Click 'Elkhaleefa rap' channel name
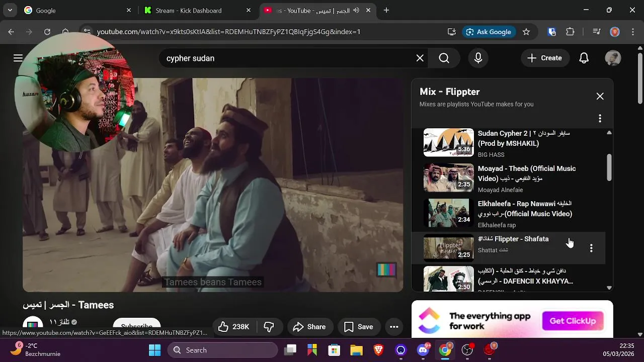The image size is (644, 362). click(497, 225)
